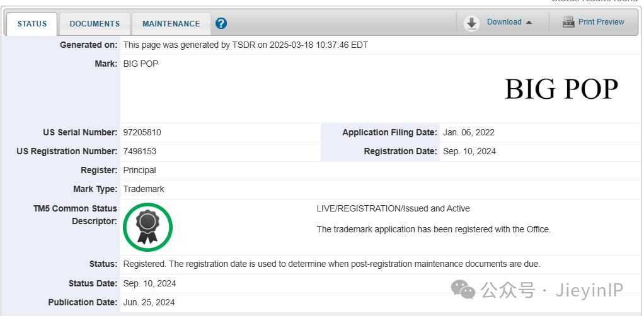Click the green registered ribbon status icon
Image resolution: width=644 pixels, height=316 pixels.
pyautogui.click(x=148, y=227)
